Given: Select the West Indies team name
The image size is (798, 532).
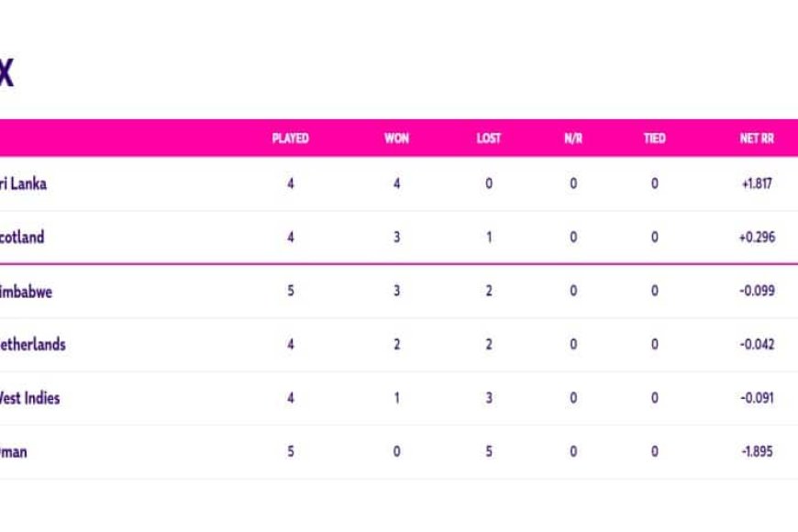Looking at the screenshot, I should coord(29,398).
